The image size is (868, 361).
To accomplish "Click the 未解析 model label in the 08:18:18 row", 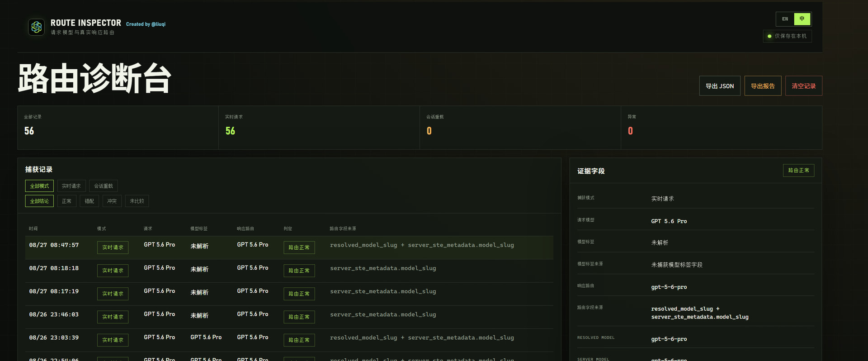I will pyautogui.click(x=199, y=269).
